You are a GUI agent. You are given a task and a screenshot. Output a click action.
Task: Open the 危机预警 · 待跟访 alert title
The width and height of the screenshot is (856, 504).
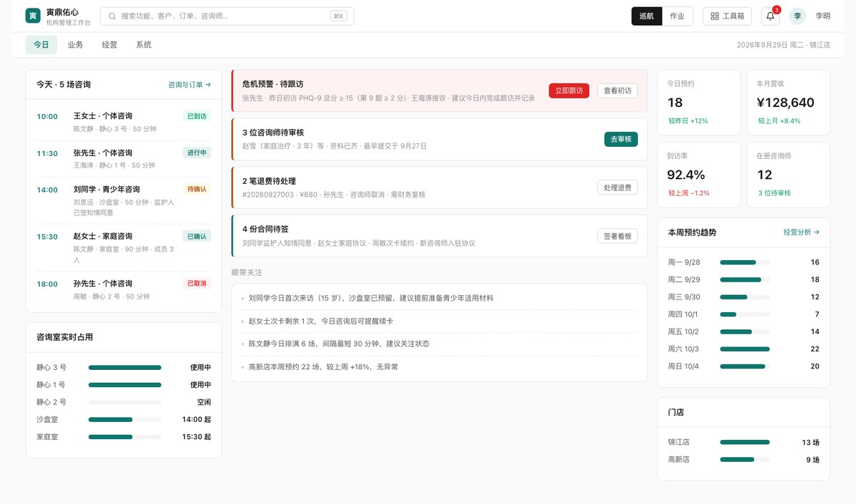(272, 84)
